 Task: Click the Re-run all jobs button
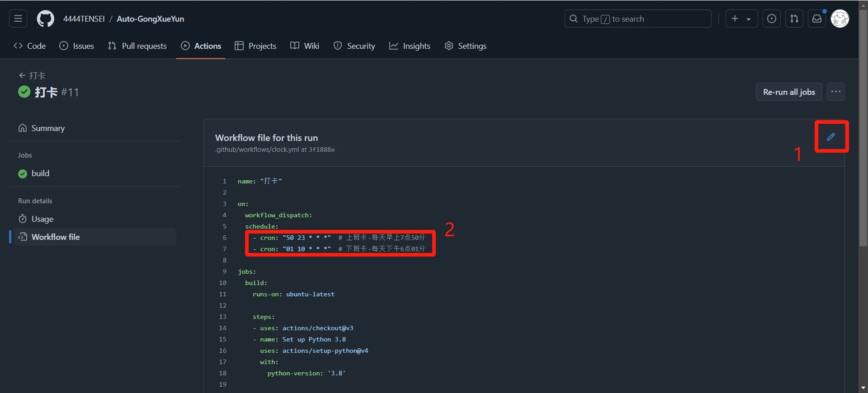[789, 92]
